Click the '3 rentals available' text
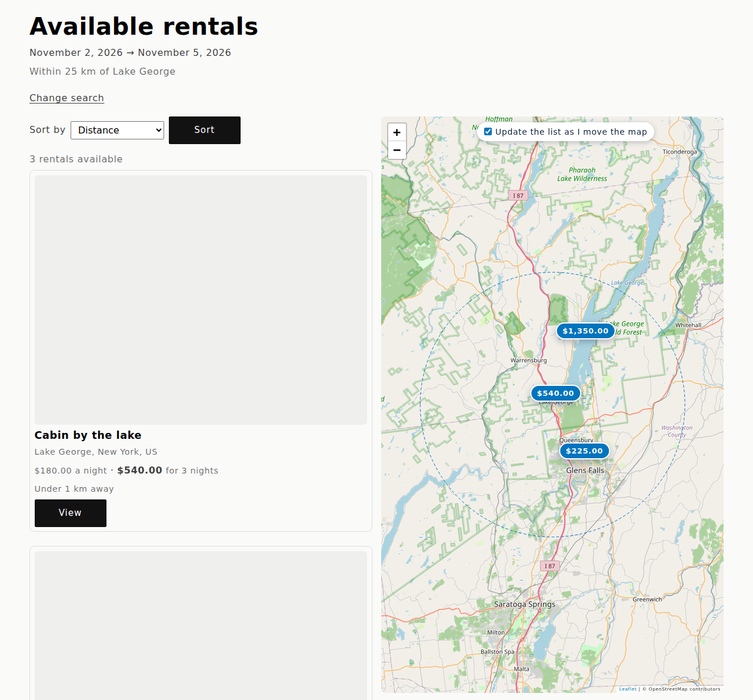Screen dimensions: 753x700 (x=76, y=159)
